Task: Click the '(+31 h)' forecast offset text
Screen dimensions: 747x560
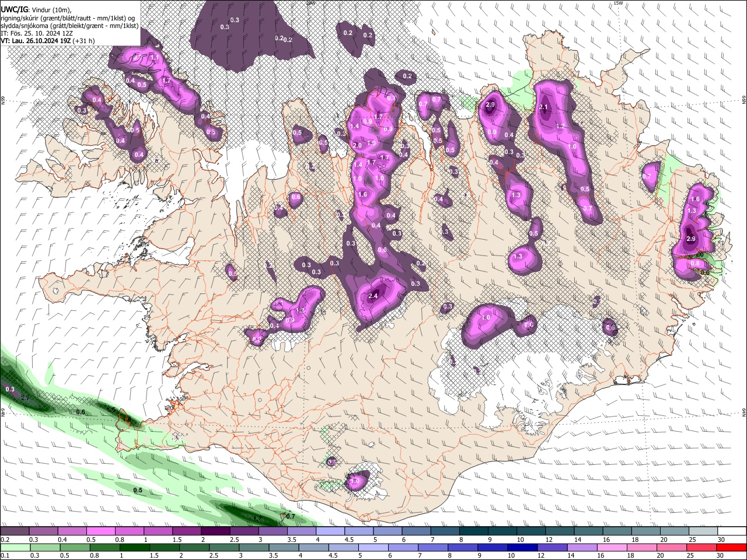Action: click(x=84, y=41)
